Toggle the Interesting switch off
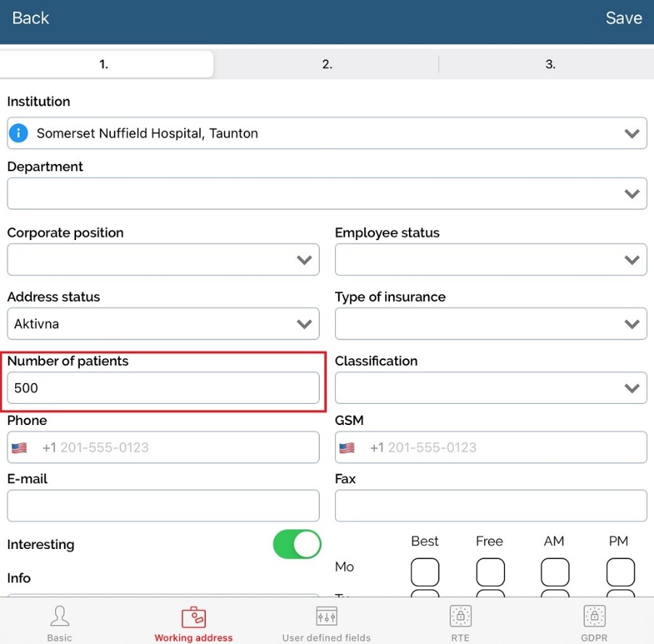654x644 pixels. 297,544
